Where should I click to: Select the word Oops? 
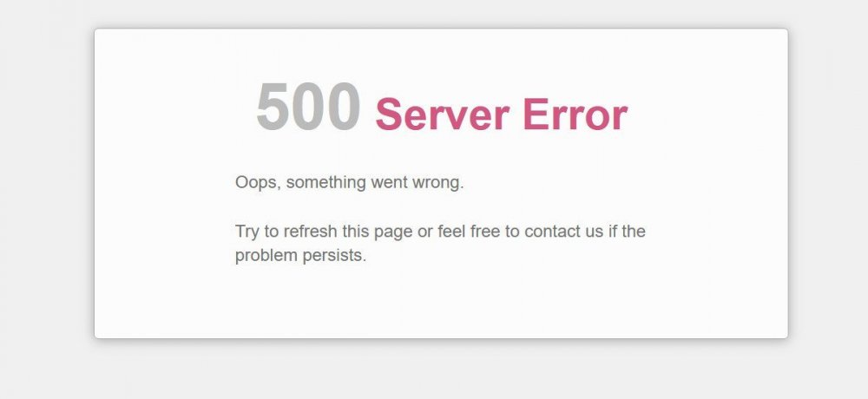click(258, 183)
